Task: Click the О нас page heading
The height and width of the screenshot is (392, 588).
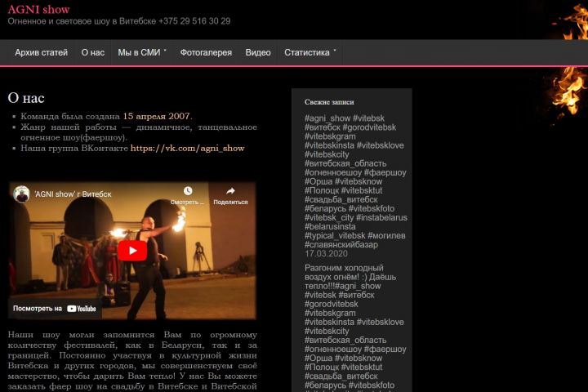Action: point(26,98)
